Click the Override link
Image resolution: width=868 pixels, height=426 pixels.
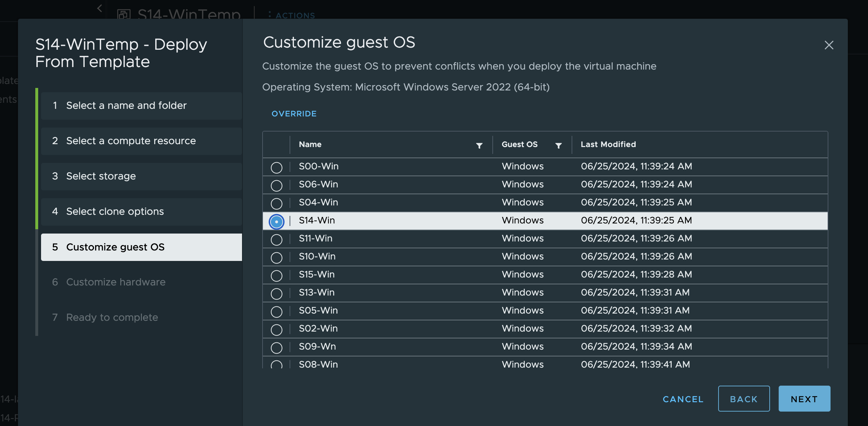click(x=294, y=114)
